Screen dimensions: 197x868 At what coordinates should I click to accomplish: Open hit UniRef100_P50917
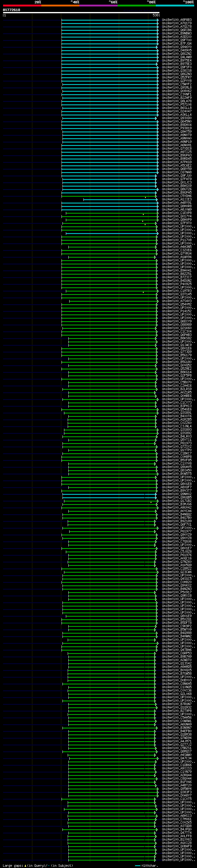click(x=177, y=592)
